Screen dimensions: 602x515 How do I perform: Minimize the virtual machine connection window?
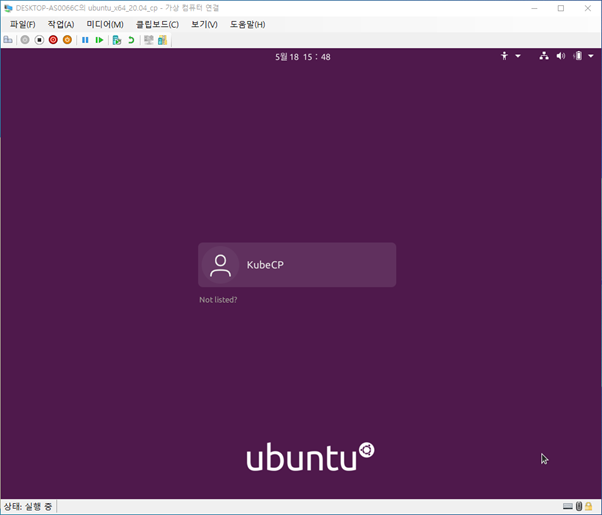pyautogui.click(x=534, y=8)
